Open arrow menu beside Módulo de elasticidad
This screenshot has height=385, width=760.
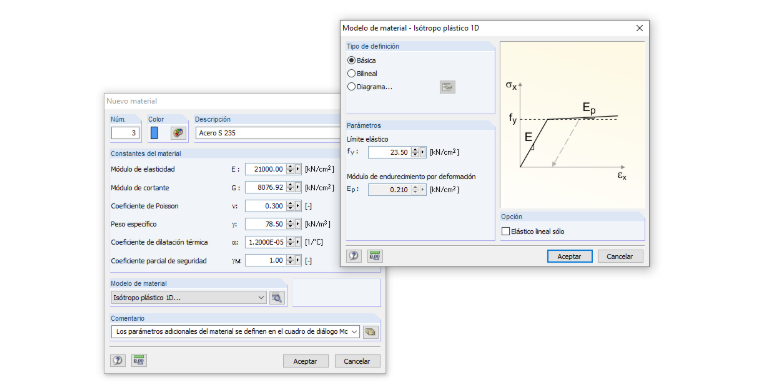click(298, 169)
